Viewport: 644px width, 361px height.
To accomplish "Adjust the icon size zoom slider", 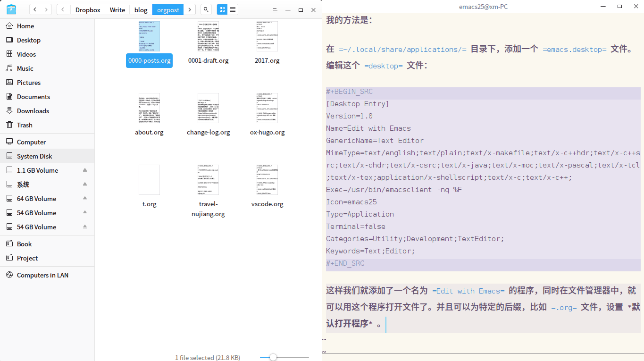I will click(x=273, y=357).
